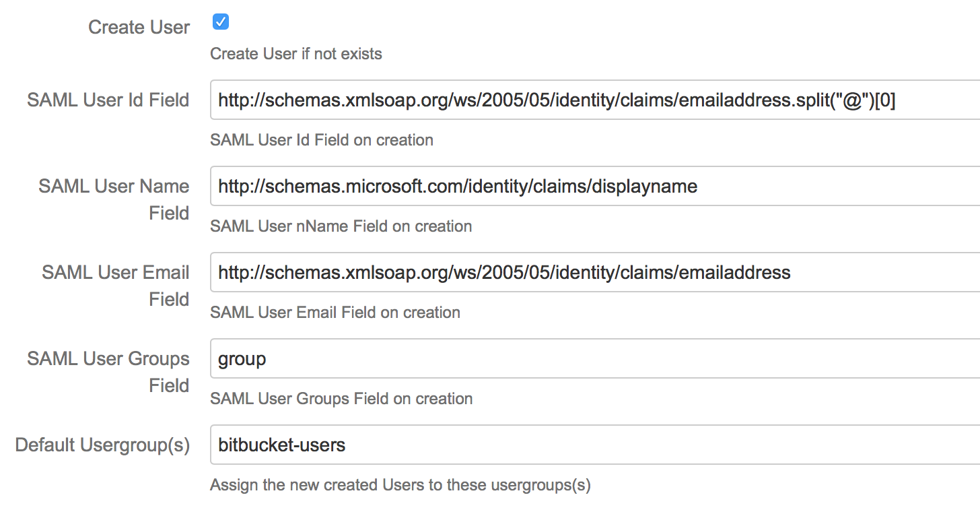Click the 'Create User if not exists' text

296,54
